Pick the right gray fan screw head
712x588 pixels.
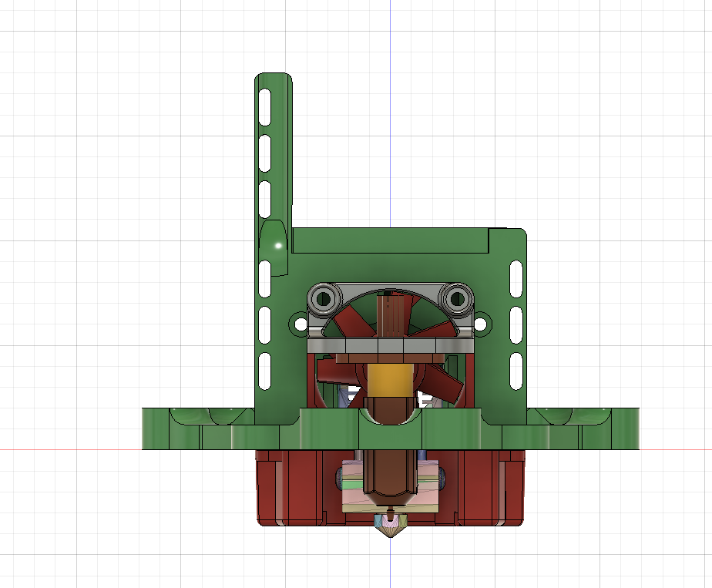(456, 298)
